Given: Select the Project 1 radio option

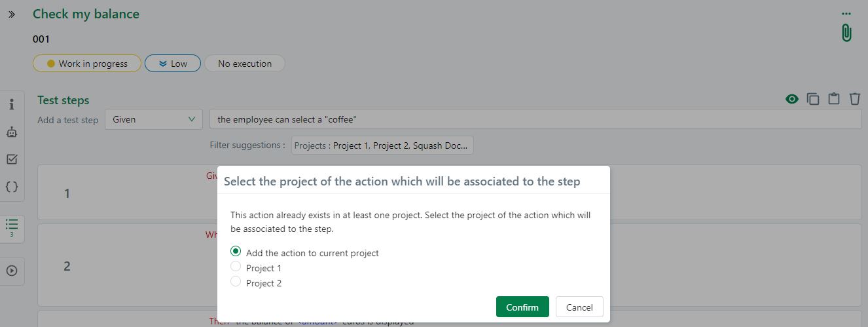Looking at the screenshot, I should 236,267.
